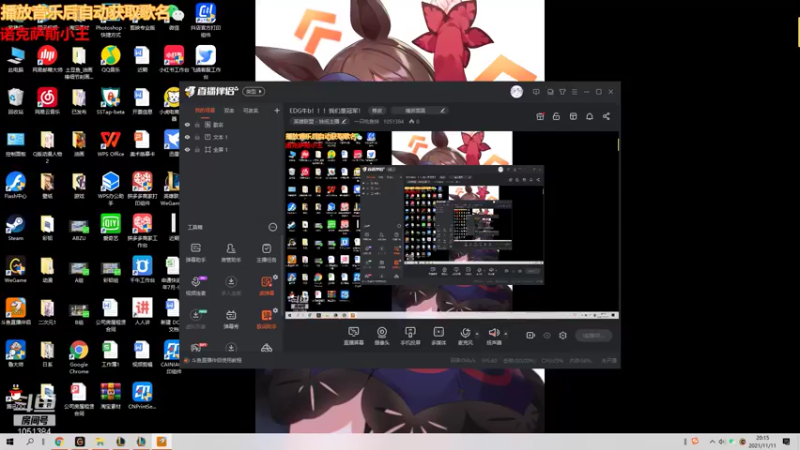Viewport: 800px width, 450px height.
Task: Open the 歌词助手 tool
Action: click(266, 319)
